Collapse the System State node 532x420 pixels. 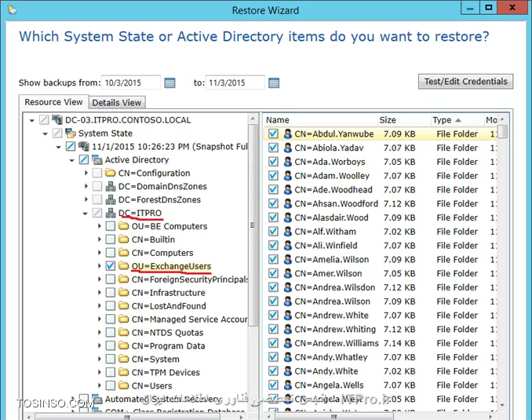46,133
